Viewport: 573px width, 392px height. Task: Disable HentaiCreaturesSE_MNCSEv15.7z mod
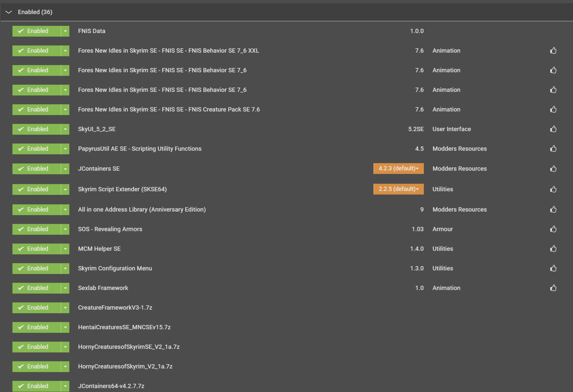36,327
